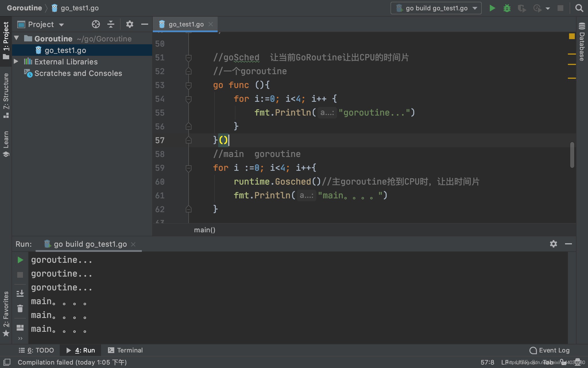588x368 pixels.
Task: Hide the Run panel with minus icon
Action: point(568,244)
